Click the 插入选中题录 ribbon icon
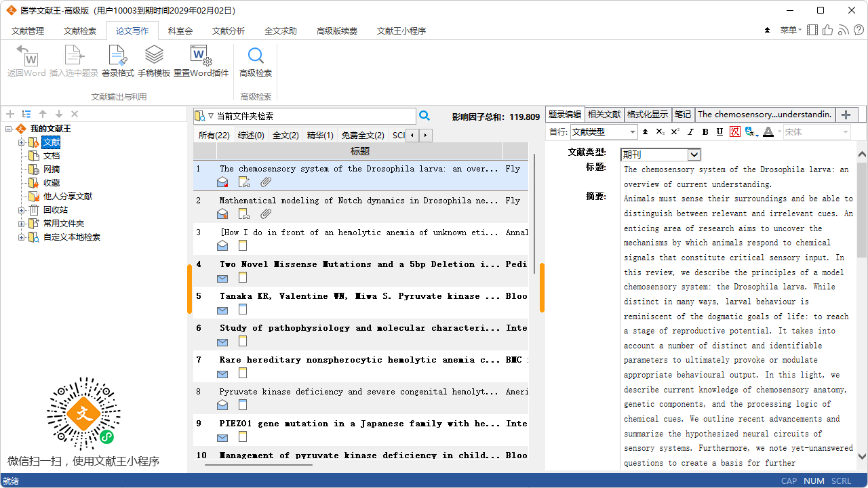The image size is (868, 488). click(x=74, y=56)
